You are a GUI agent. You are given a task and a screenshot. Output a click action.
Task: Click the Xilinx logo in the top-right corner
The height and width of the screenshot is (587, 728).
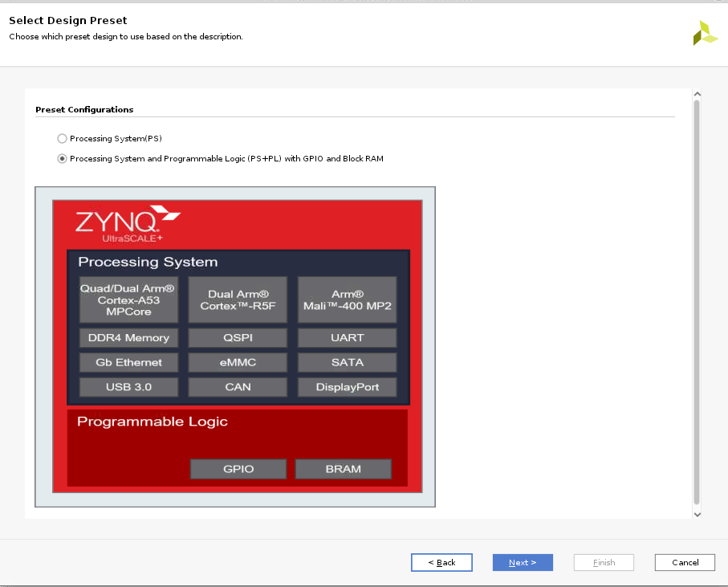click(704, 33)
